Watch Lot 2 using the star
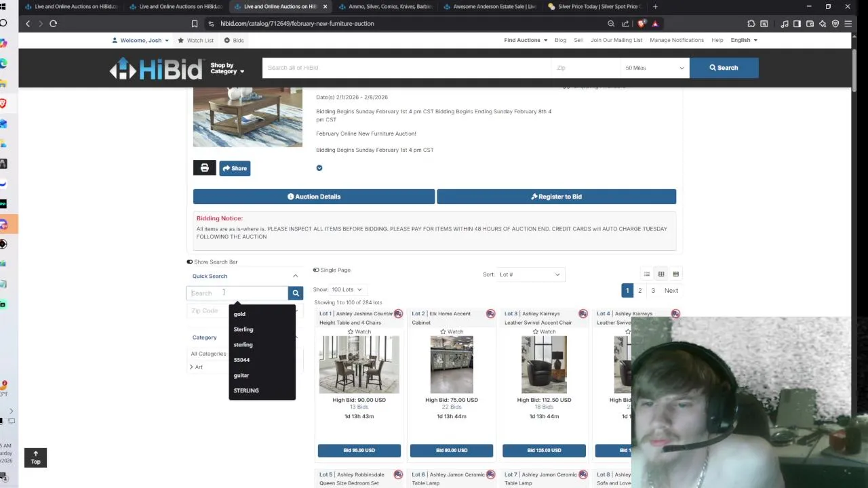Image resolution: width=868 pixels, height=488 pixels. (443, 332)
